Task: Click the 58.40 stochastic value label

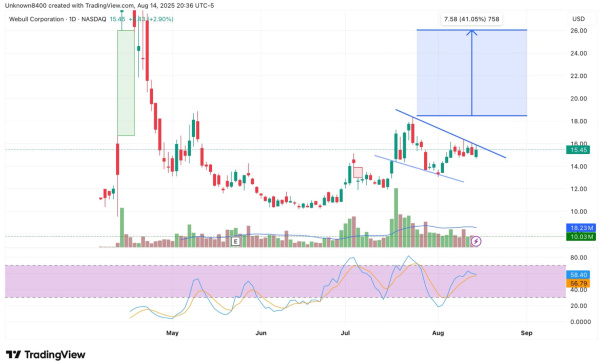Action: coord(578,275)
